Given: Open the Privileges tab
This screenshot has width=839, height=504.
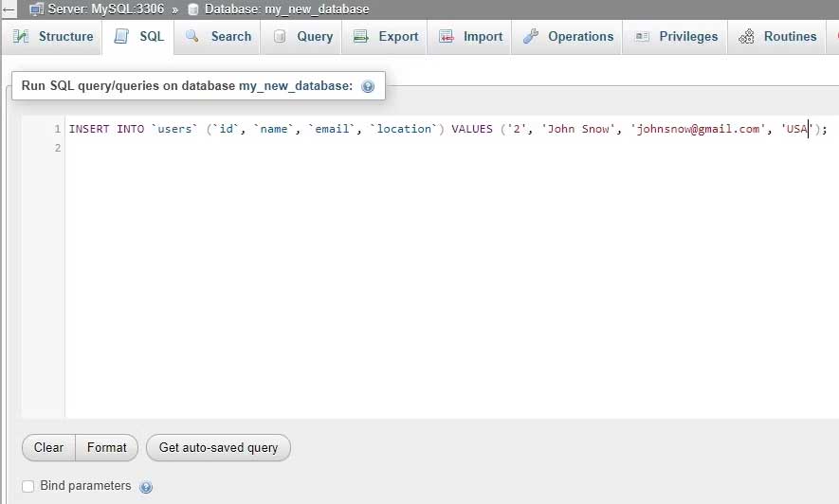Looking at the screenshot, I should (x=675, y=36).
